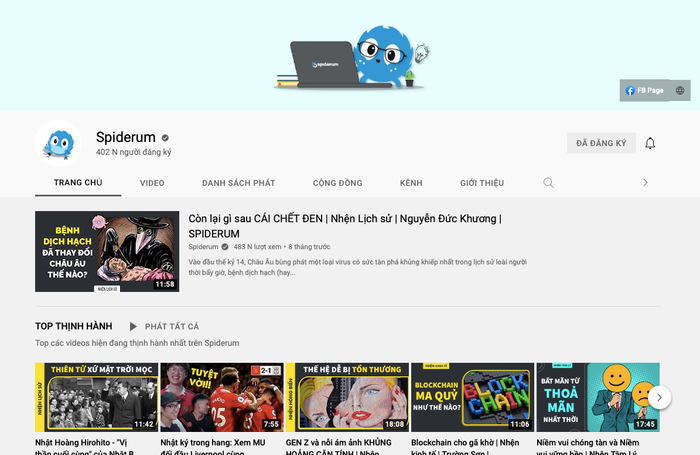This screenshot has height=455, width=700.
Task: Click the 483 N lượt xem view count
Action: point(258,247)
